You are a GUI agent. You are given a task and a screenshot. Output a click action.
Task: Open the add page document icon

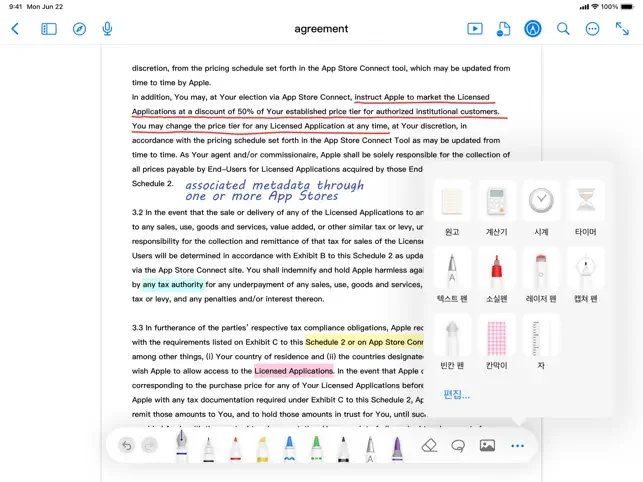click(503, 29)
